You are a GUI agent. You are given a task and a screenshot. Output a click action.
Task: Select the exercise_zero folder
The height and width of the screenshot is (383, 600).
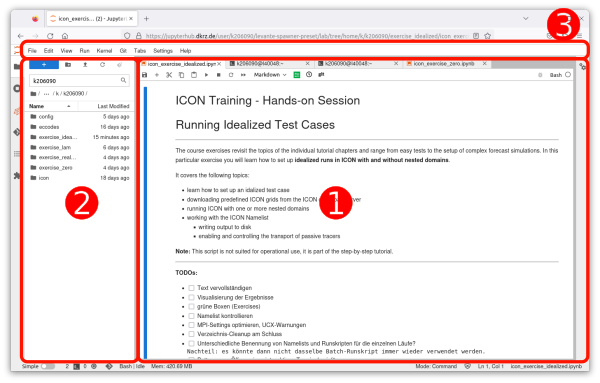click(80, 168)
